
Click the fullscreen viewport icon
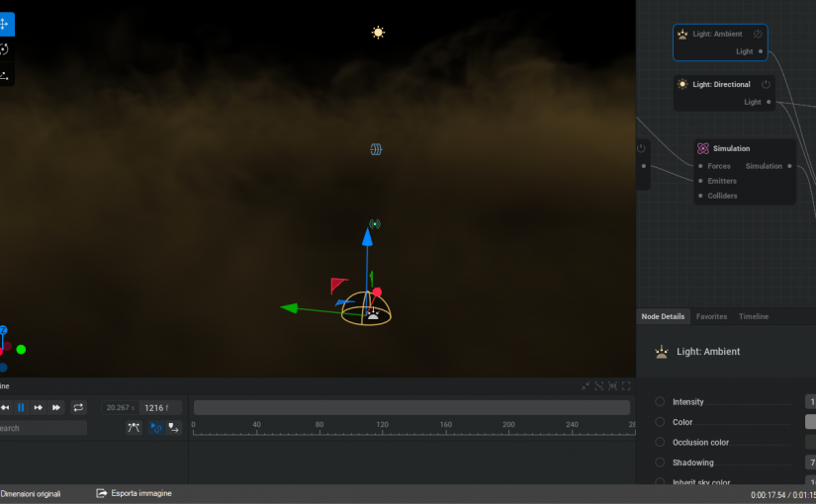(x=627, y=386)
